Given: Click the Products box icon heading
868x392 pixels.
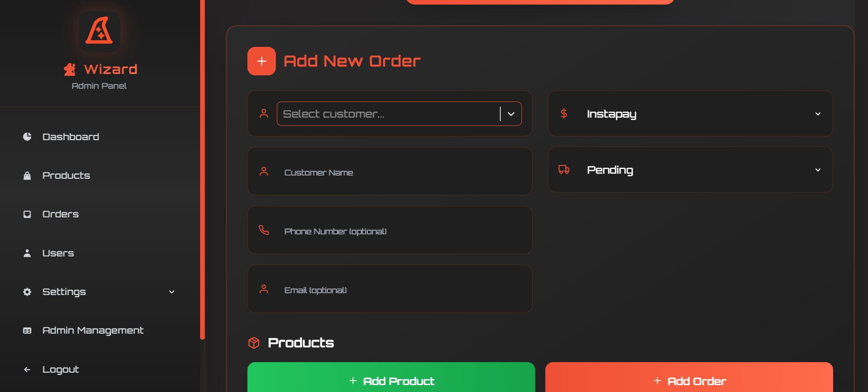Looking at the screenshot, I should click(x=254, y=343).
